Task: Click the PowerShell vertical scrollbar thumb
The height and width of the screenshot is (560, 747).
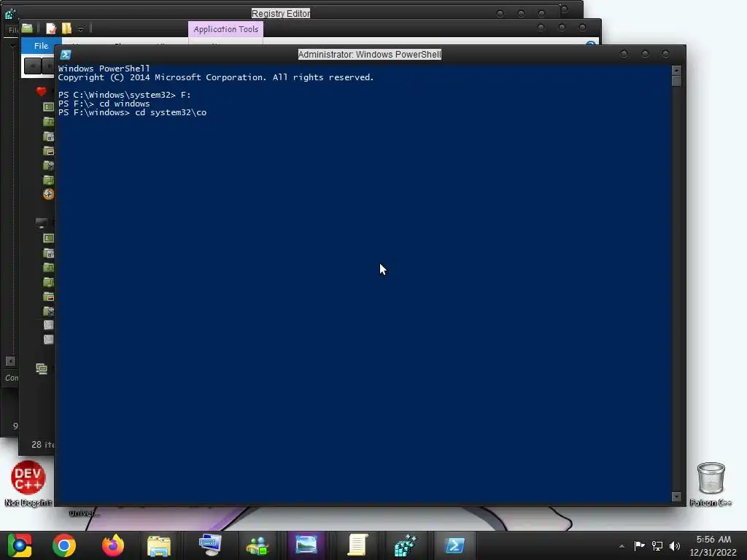Action: [x=676, y=81]
